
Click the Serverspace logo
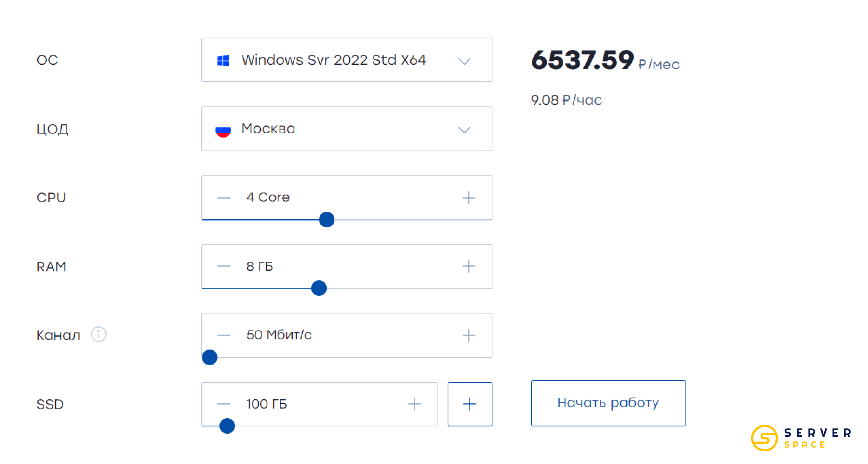coord(801,438)
